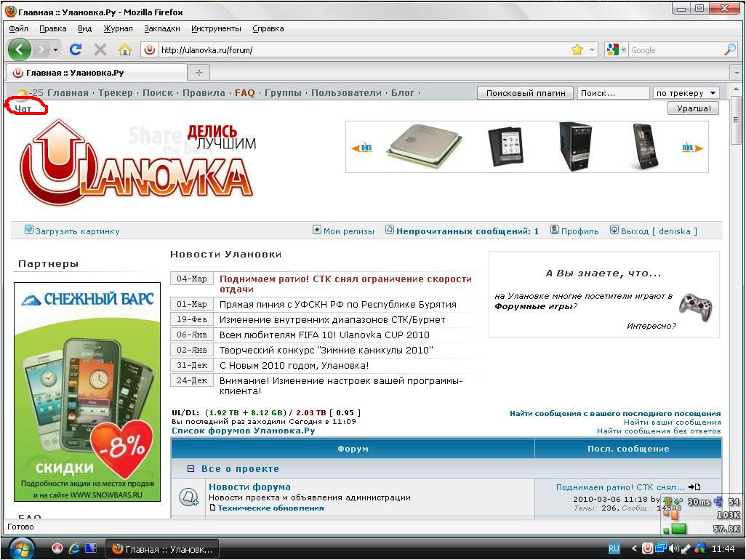Open the Закладки menu
The image size is (746, 560).
(x=161, y=28)
